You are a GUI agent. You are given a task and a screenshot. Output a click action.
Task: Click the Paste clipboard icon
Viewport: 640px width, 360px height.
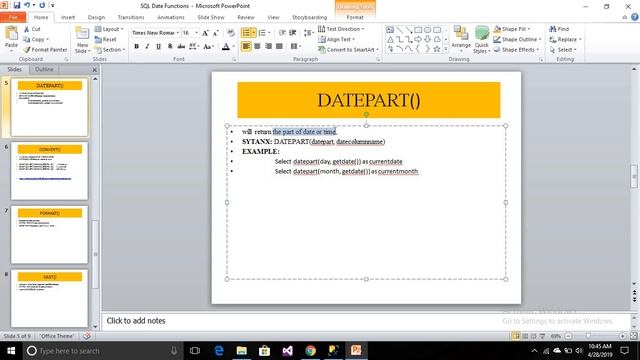tap(11, 33)
